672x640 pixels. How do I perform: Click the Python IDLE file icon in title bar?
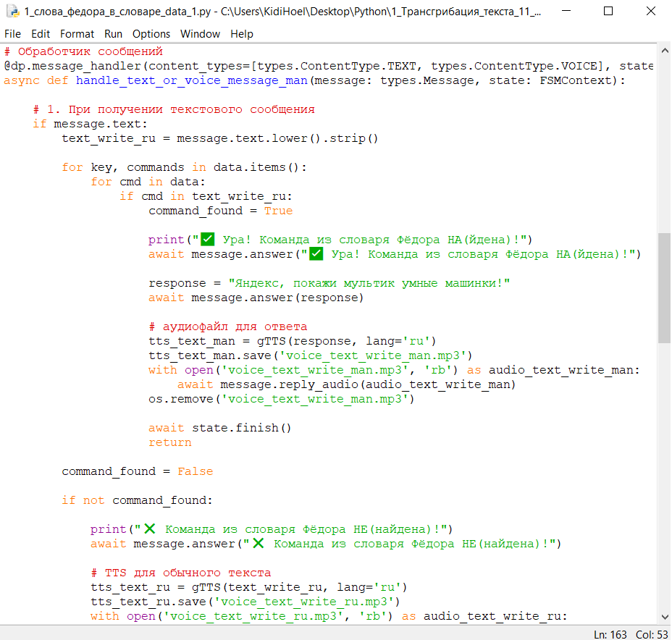[x=12, y=11]
